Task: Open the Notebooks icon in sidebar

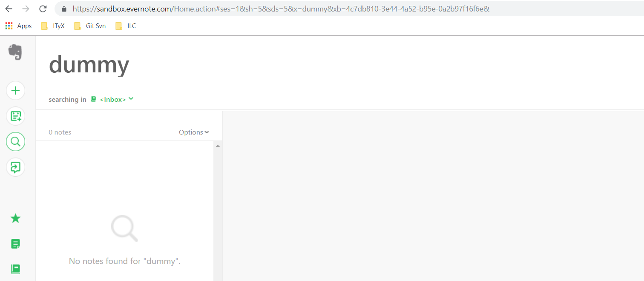Action: (15, 269)
